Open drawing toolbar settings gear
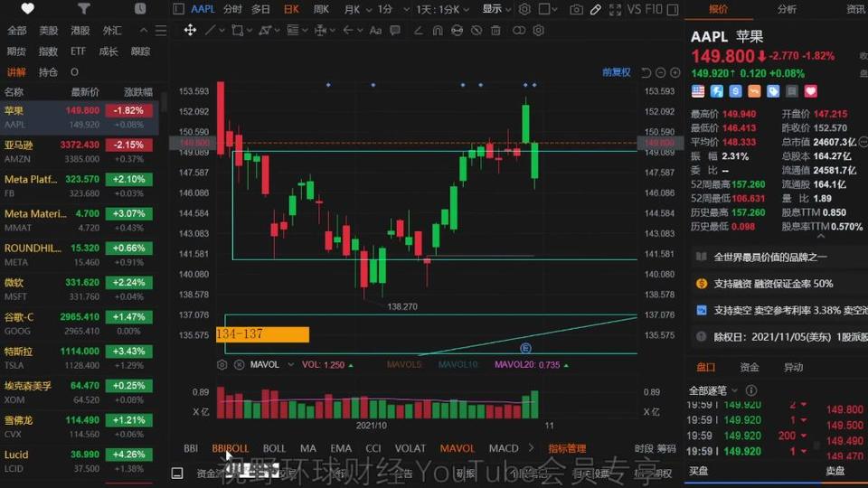This screenshot has width=868, height=488. tap(538, 30)
